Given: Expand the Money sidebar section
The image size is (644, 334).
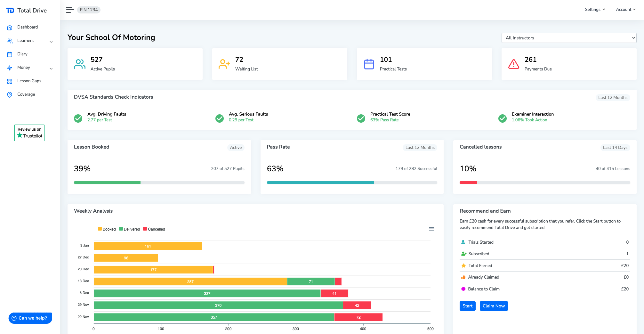Looking at the screenshot, I should [51, 68].
